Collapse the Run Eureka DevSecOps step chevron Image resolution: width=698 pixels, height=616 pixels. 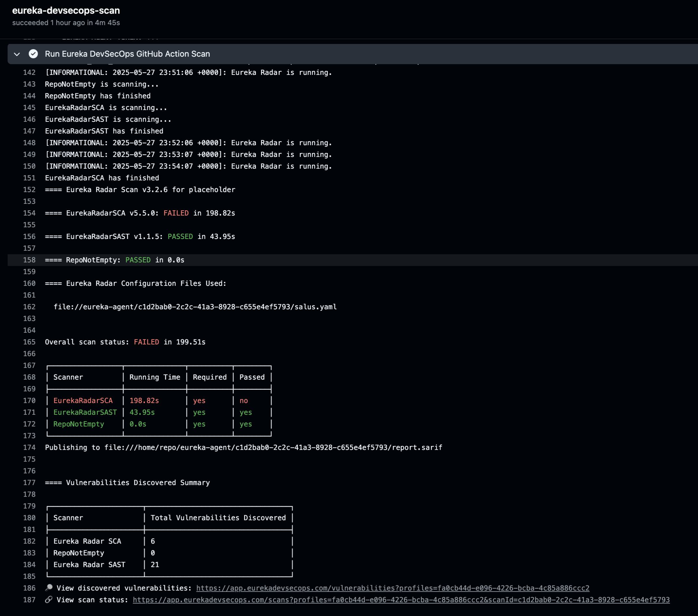click(17, 54)
